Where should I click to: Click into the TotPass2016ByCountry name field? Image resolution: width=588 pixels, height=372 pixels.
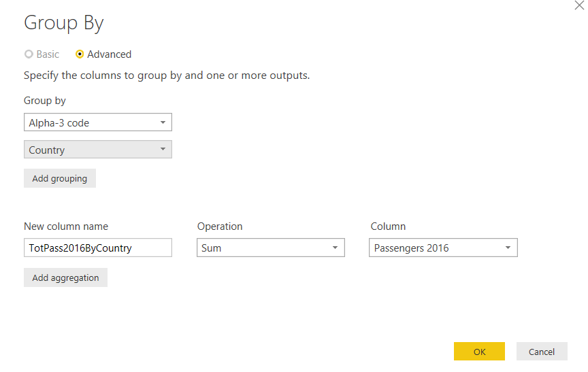tap(97, 248)
